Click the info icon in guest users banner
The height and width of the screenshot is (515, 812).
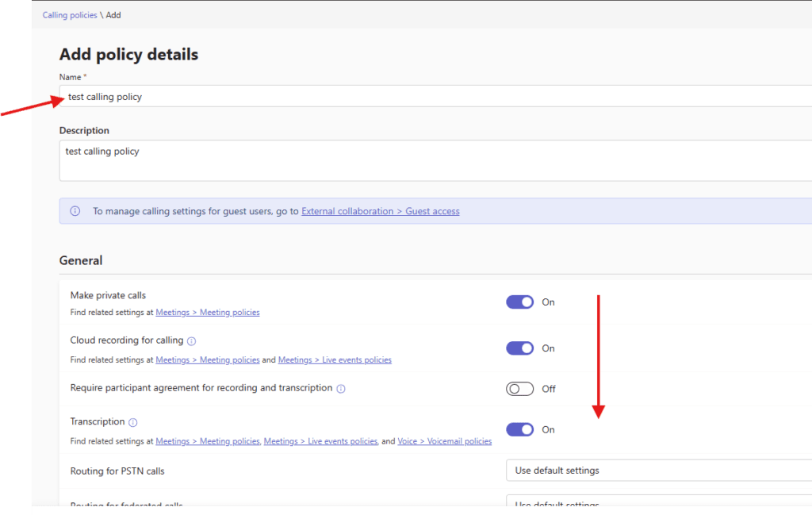coord(75,211)
